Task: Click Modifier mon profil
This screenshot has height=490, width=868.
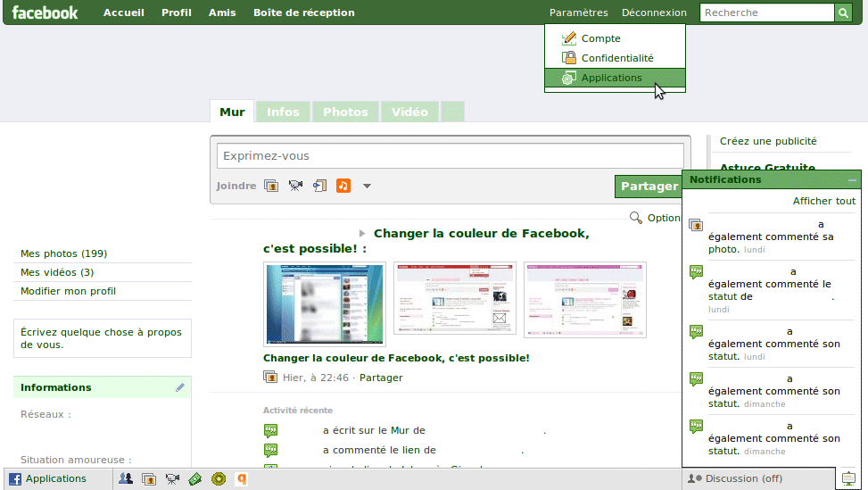Action: [68, 291]
